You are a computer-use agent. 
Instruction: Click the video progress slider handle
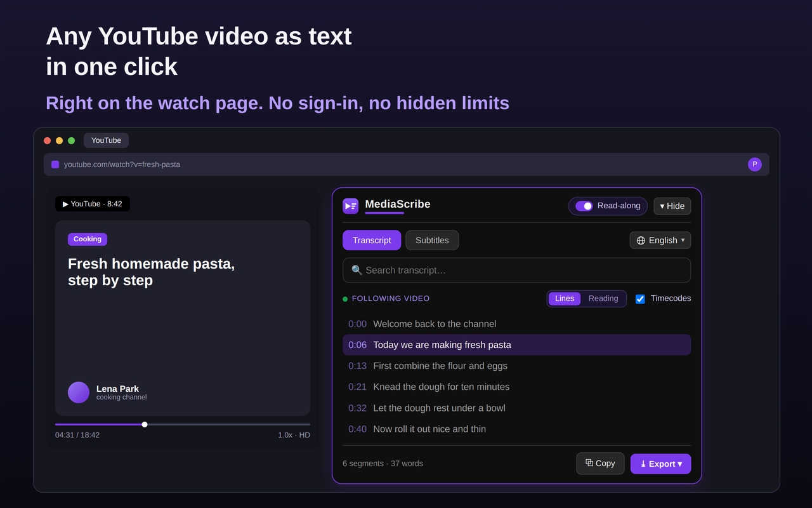pyautogui.click(x=145, y=424)
